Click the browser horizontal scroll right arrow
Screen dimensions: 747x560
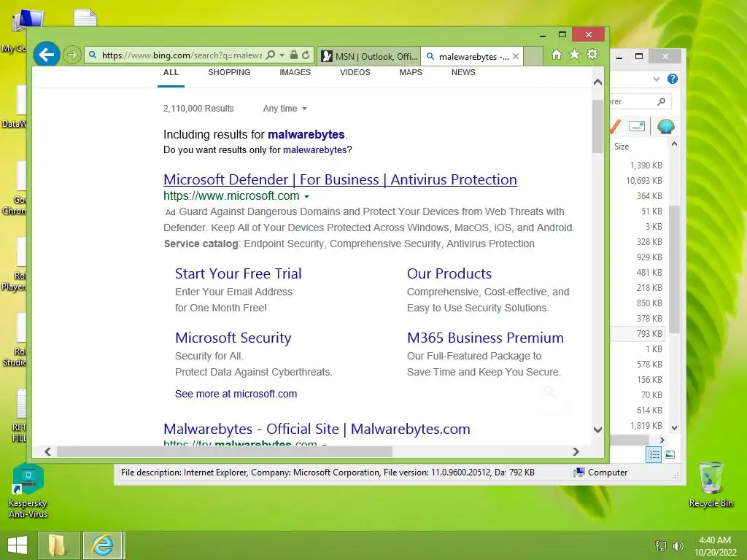[576, 451]
